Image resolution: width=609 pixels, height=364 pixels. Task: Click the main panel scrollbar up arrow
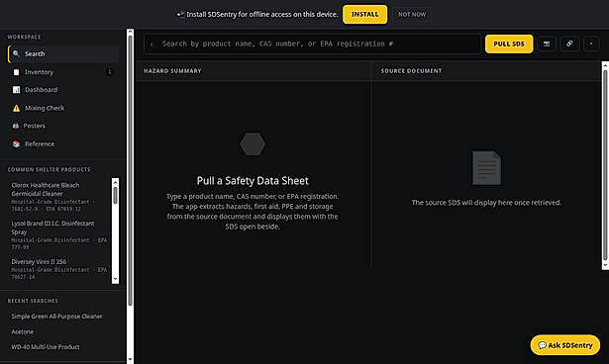coord(605,65)
